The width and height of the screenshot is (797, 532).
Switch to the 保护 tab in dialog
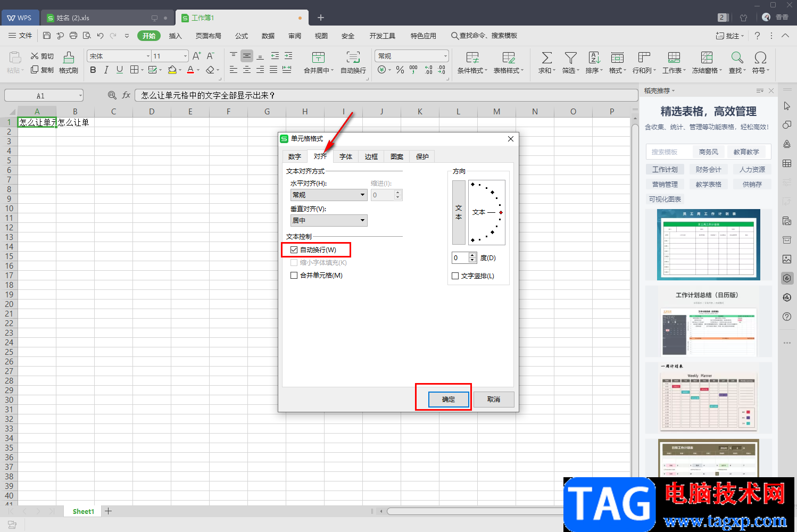point(422,156)
